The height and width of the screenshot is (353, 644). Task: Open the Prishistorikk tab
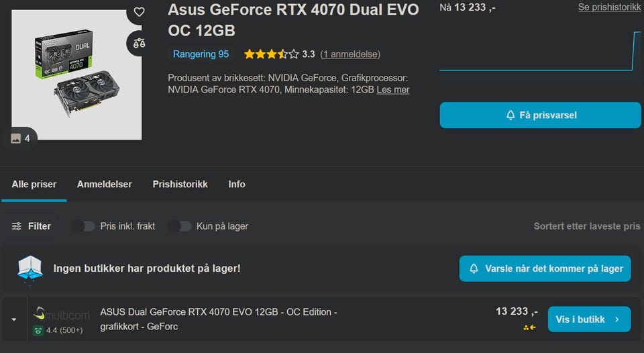(180, 184)
